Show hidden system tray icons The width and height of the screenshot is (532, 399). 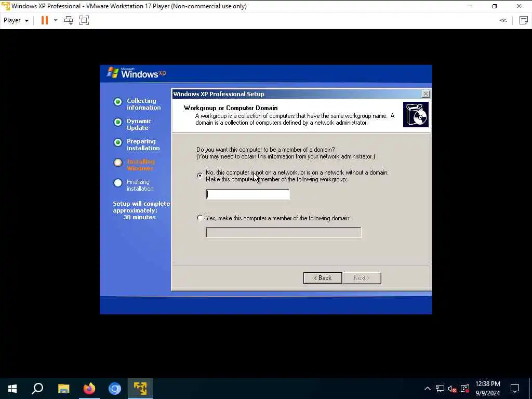428,389
